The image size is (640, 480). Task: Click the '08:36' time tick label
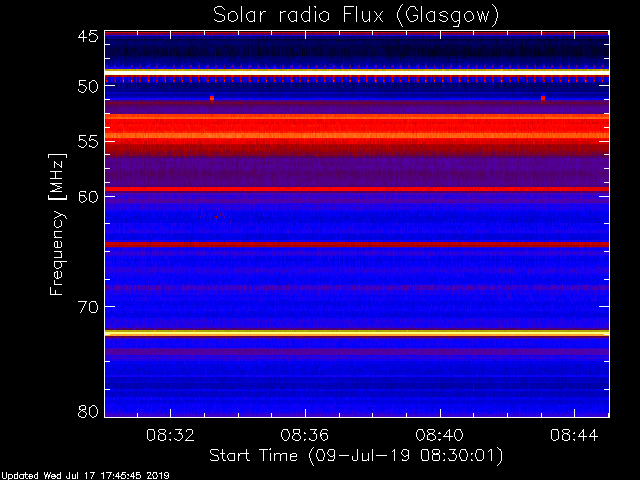305,435
